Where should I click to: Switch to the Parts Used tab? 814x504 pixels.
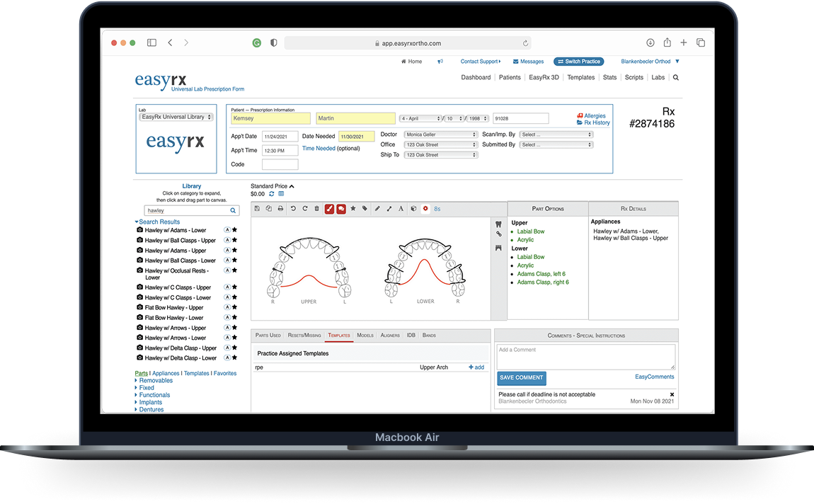click(268, 336)
